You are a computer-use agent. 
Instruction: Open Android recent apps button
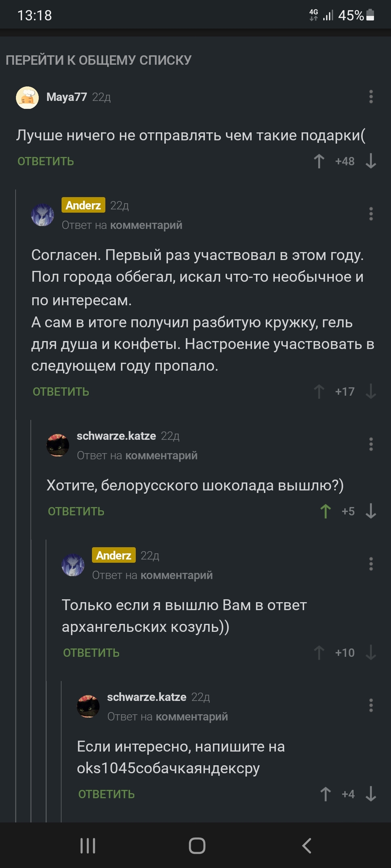point(88,846)
